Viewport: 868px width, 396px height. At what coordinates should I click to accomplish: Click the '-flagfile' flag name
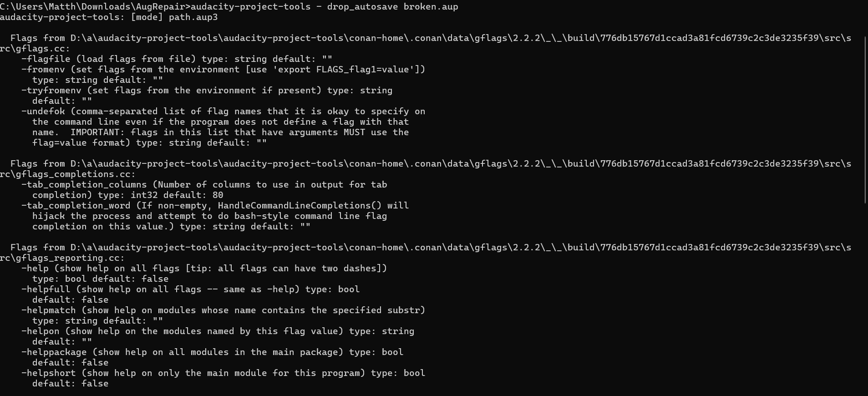[x=46, y=59]
